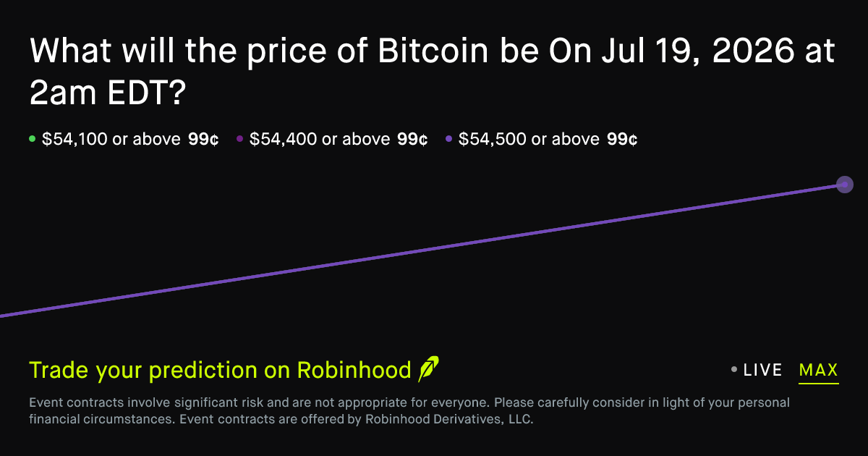This screenshot has width=868, height=456.
Task: Click the green dot beside $54,100 or above
Action: 32,139
